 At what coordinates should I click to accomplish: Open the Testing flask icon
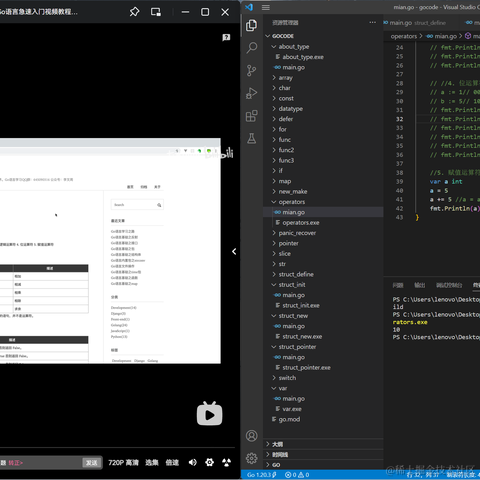click(252, 138)
